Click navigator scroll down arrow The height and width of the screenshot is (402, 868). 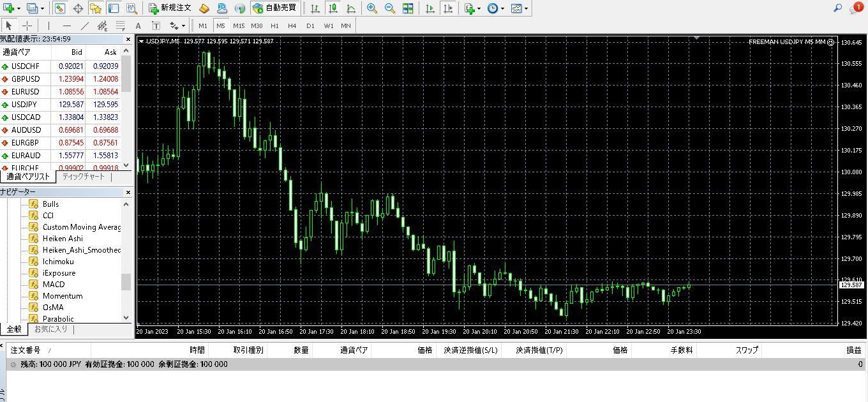click(126, 317)
